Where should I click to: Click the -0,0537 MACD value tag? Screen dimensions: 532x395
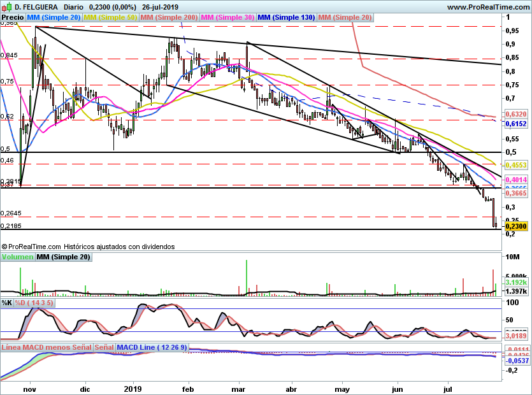(517, 361)
